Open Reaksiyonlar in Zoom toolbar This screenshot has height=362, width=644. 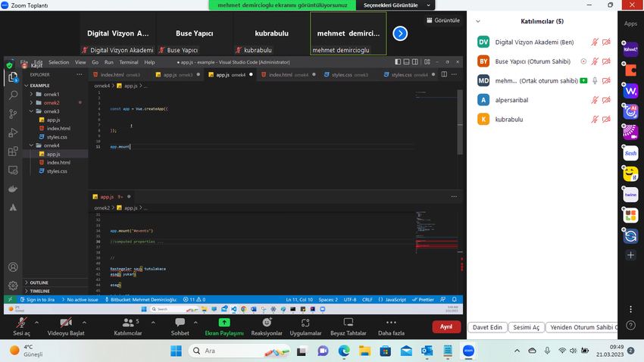pyautogui.click(x=267, y=326)
